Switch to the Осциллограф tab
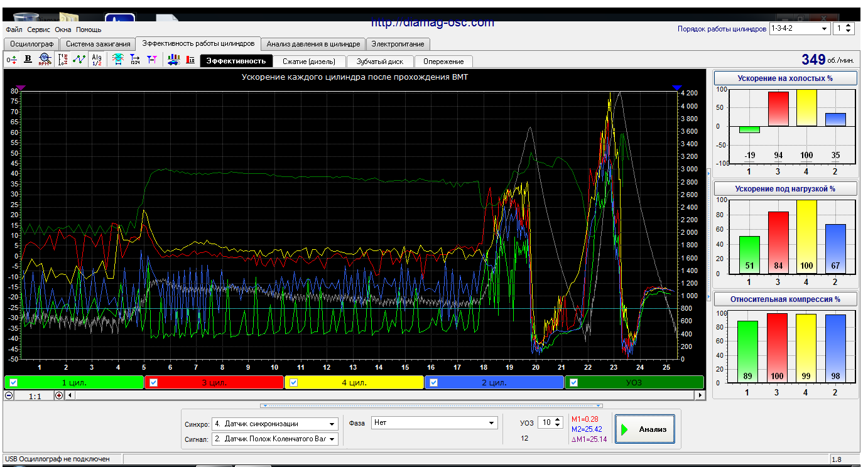Image resolution: width=868 pixels, height=467 pixels. (31, 44)
